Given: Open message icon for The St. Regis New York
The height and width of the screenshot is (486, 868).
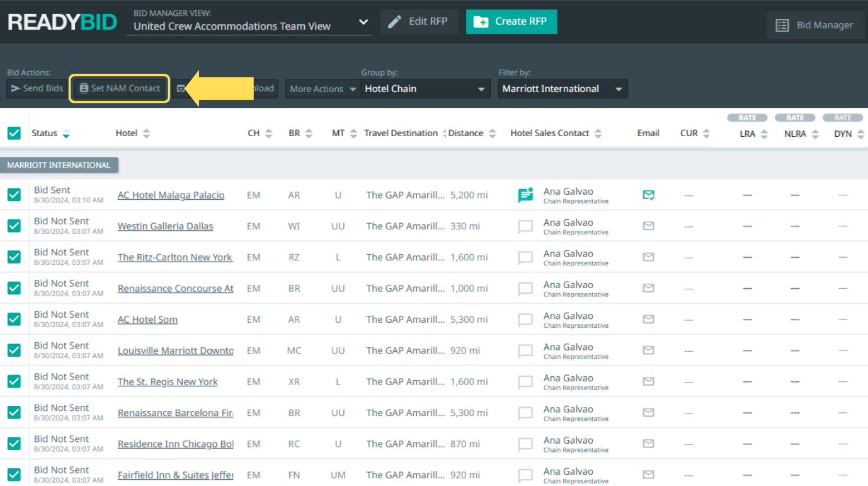Looking at the screenshot, I should click(525, 382).
